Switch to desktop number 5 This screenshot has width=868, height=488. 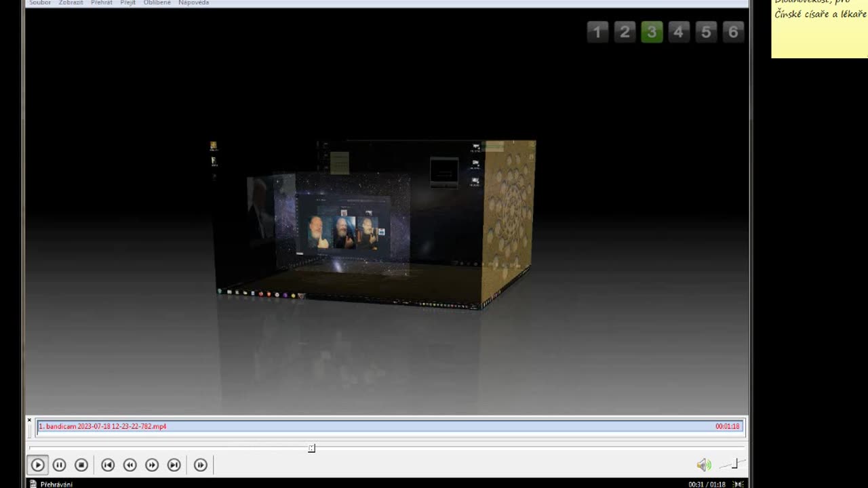(x=706, y=32)
